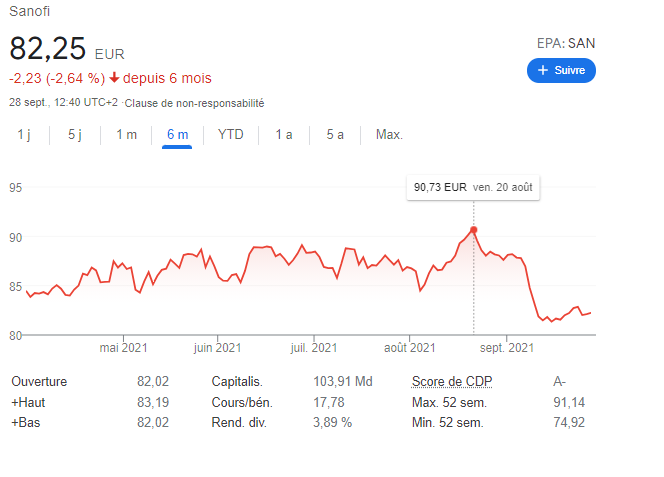664x477 pixels.
Task: Switch to the 1 m range tab
Action: (x=126, y=135)
